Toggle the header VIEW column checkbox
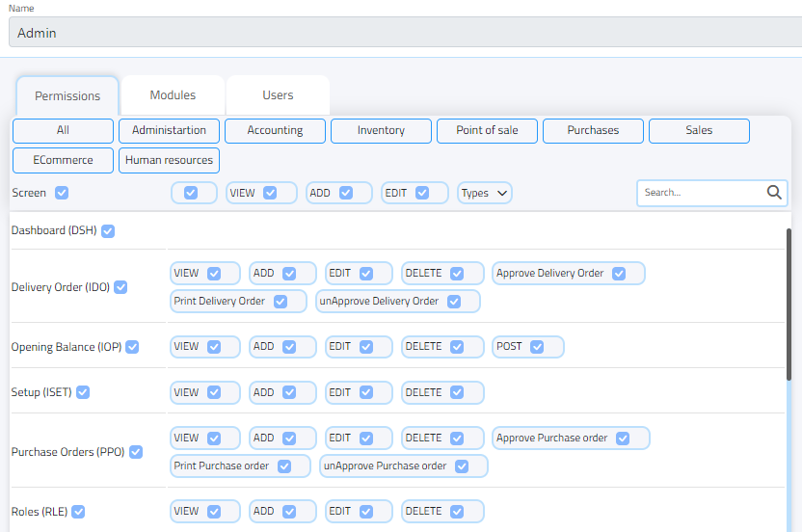802x532 pixels. (x=270, y=193)
